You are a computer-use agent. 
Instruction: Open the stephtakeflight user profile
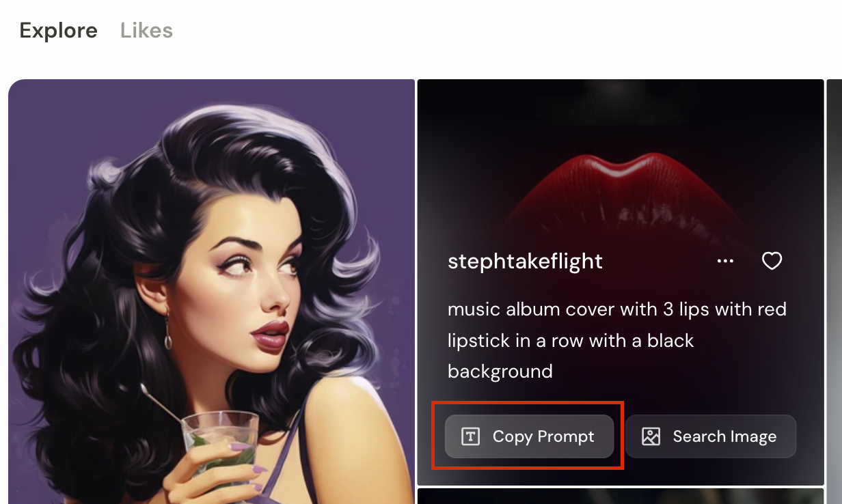click(x=525, y=261)
